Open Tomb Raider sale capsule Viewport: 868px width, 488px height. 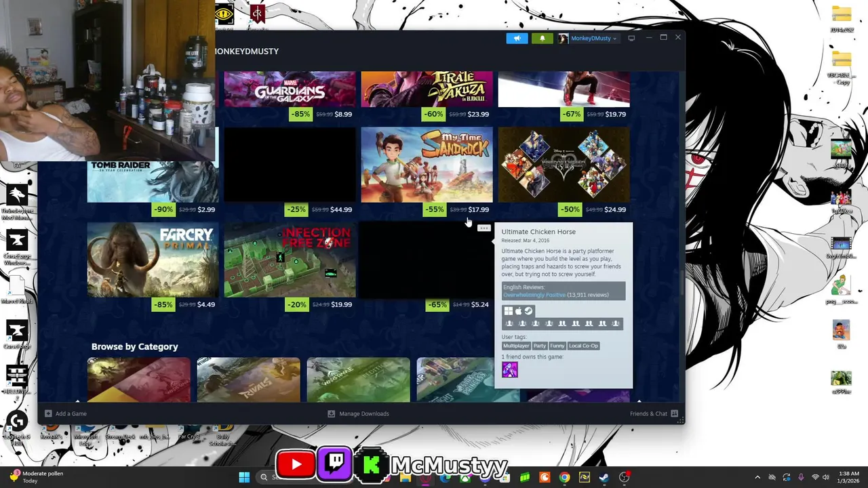[x=152, y=182]
